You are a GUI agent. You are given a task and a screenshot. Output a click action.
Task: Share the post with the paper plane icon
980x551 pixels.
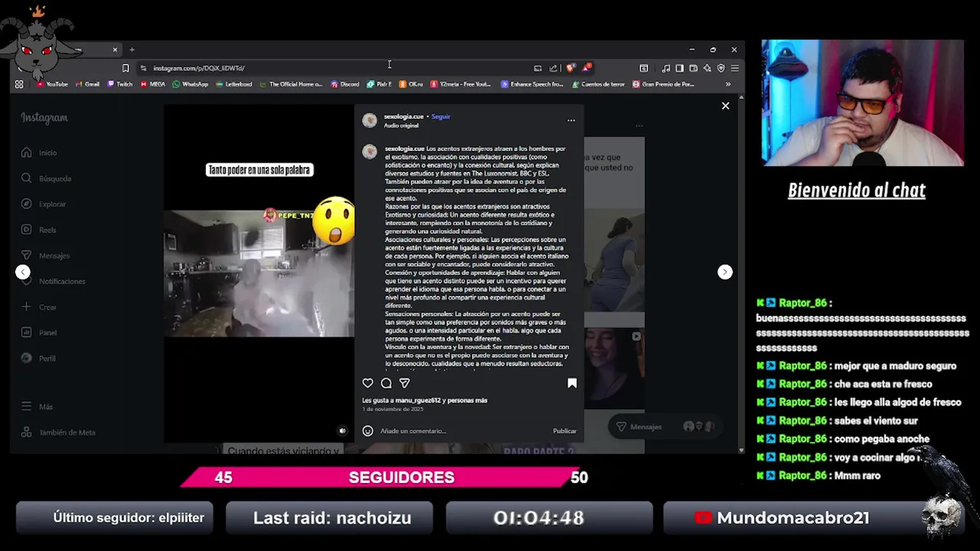click(404, 383)
